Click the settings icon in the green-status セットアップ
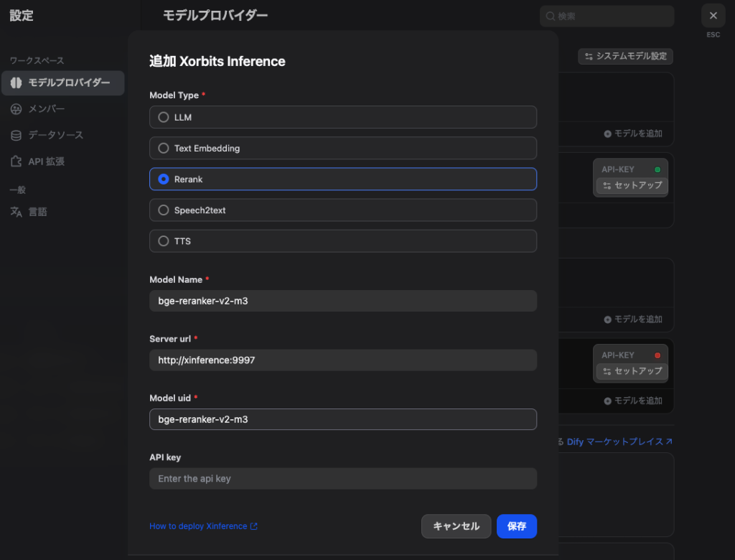 (x=607, y=186)
